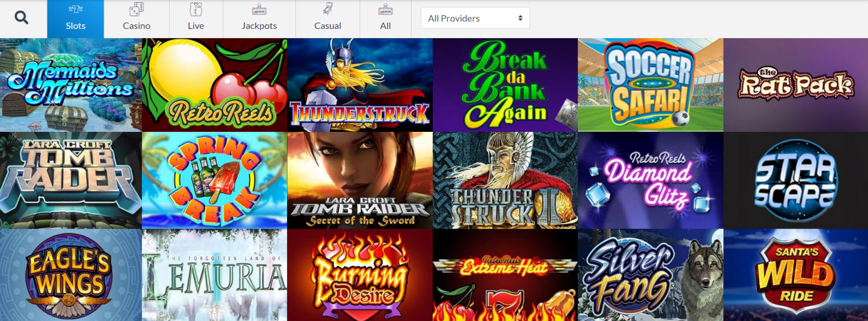Launch the Silver Fang game

coord(650,275)
